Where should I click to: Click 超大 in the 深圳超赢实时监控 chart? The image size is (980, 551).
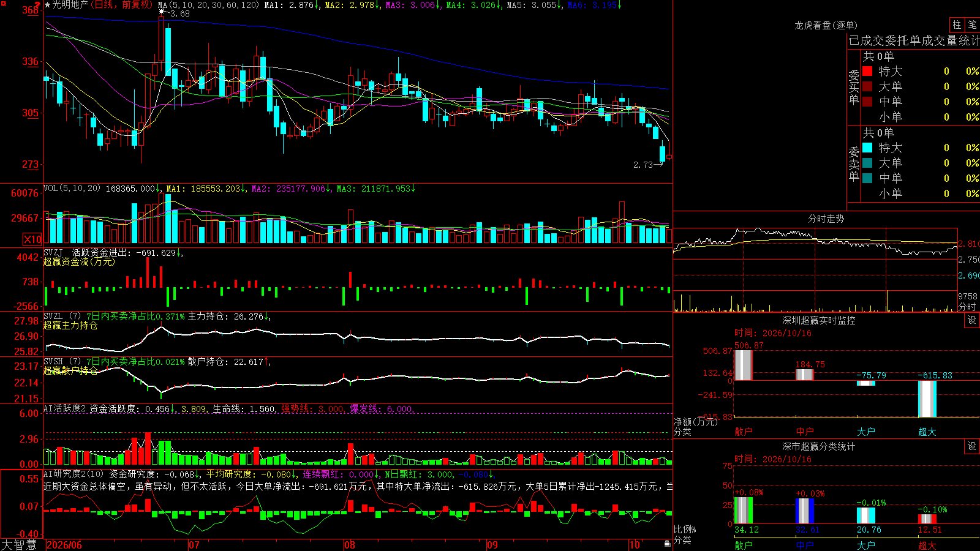[x=927, y=432]
